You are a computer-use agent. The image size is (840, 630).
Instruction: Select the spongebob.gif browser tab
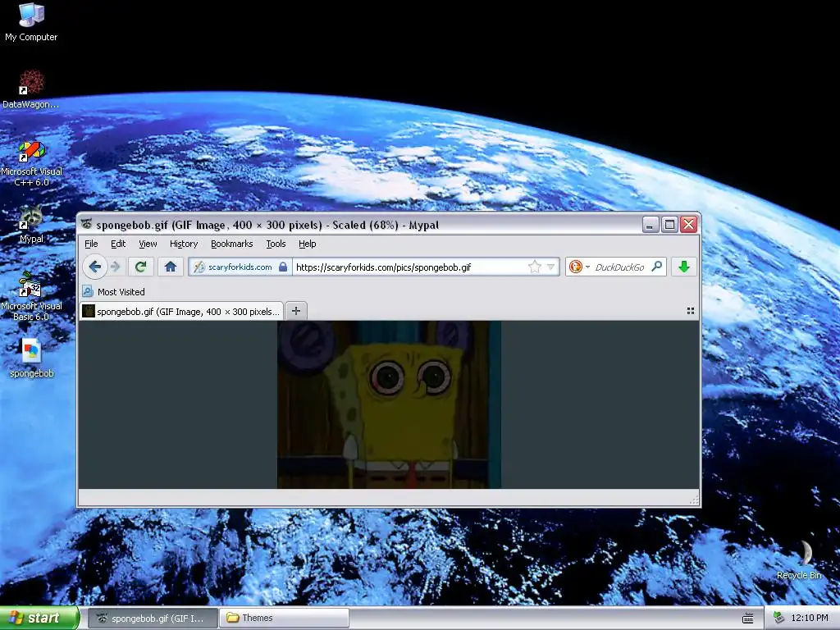[x=181, y=311]
